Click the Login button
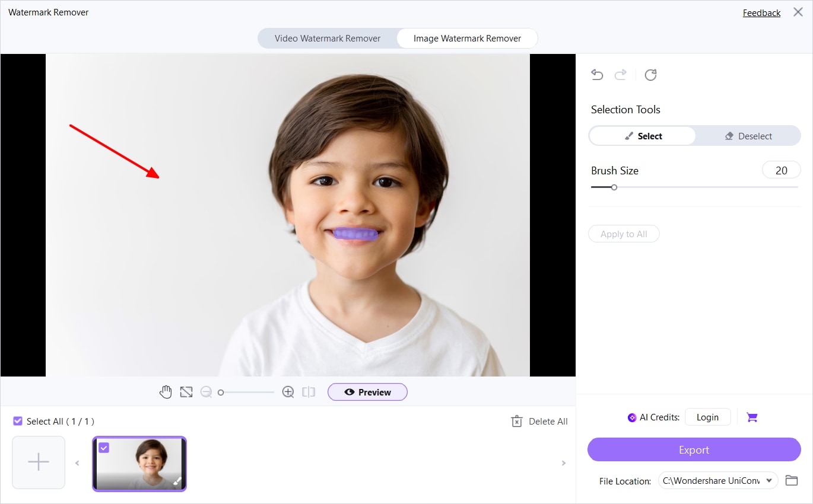This screenshot has height=504, width=813. point(707,417)
